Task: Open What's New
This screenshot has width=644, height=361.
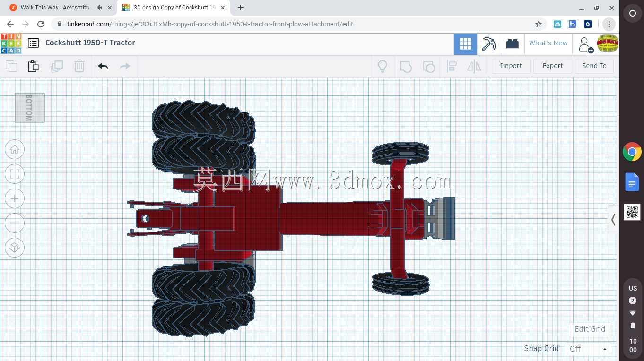Action: tap(548, 43)
